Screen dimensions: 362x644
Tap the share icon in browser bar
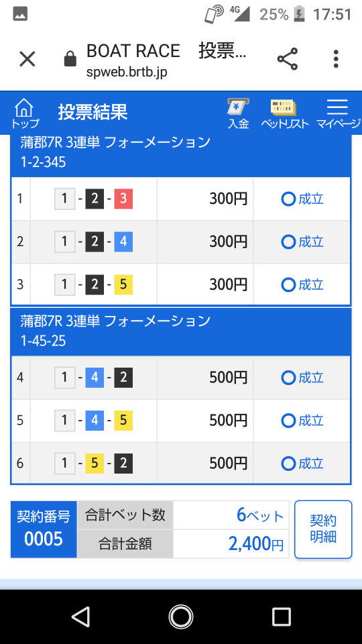[x=288, y=59]
